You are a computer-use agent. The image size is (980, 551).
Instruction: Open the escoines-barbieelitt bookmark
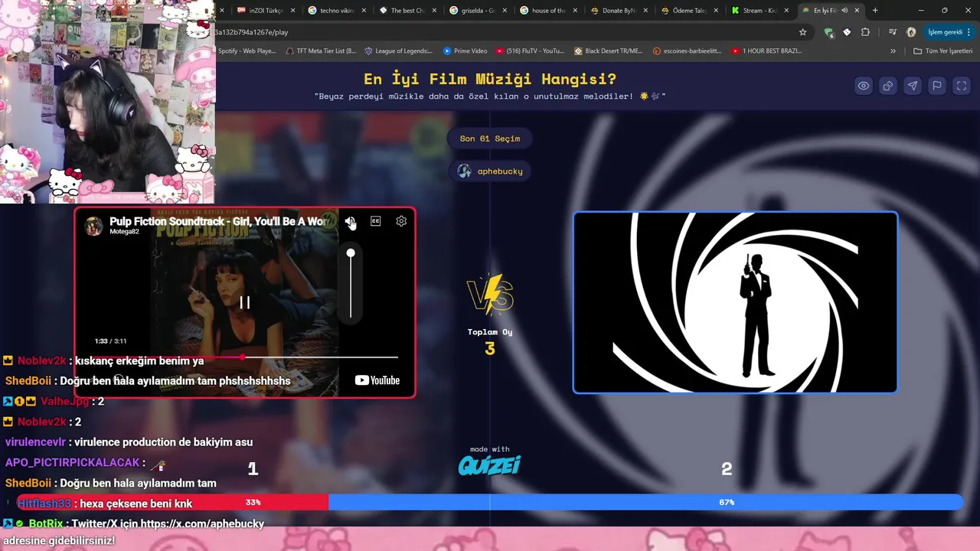click(x=687, y=51)
